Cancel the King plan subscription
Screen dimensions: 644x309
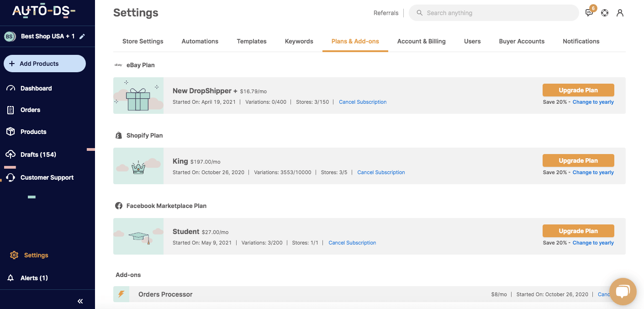[381, 172]
